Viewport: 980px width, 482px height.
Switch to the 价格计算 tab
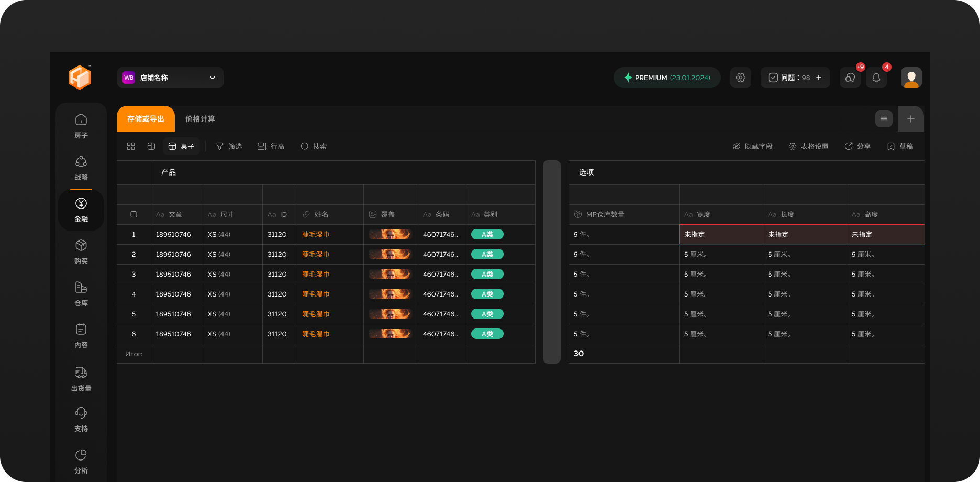[x=200, y=119]
